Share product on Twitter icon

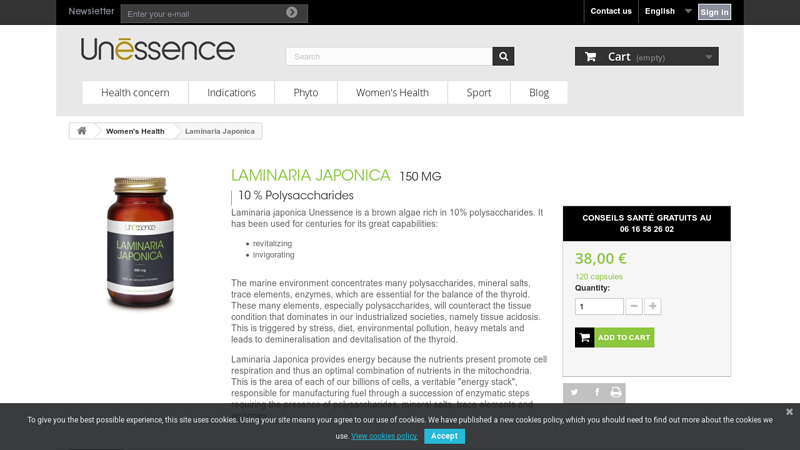click(574, 392)
